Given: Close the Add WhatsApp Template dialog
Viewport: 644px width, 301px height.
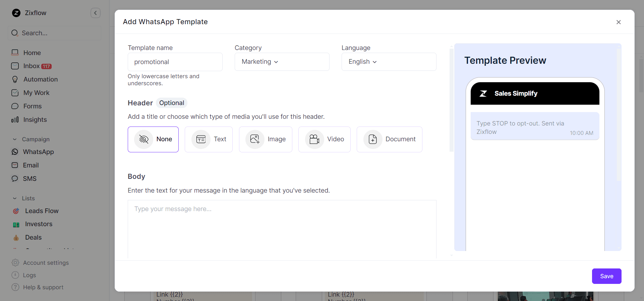Looking at the screenshot, I should [x=619, y=22].
